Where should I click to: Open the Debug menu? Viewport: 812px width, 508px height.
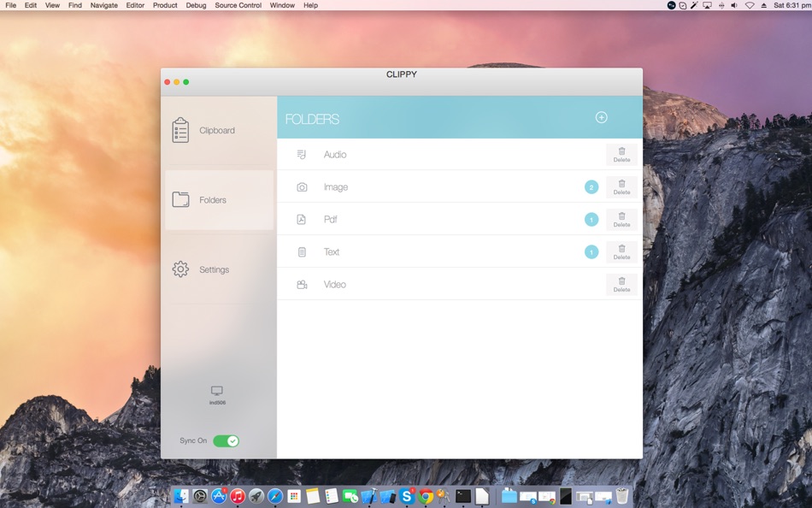tap(197, 5)
